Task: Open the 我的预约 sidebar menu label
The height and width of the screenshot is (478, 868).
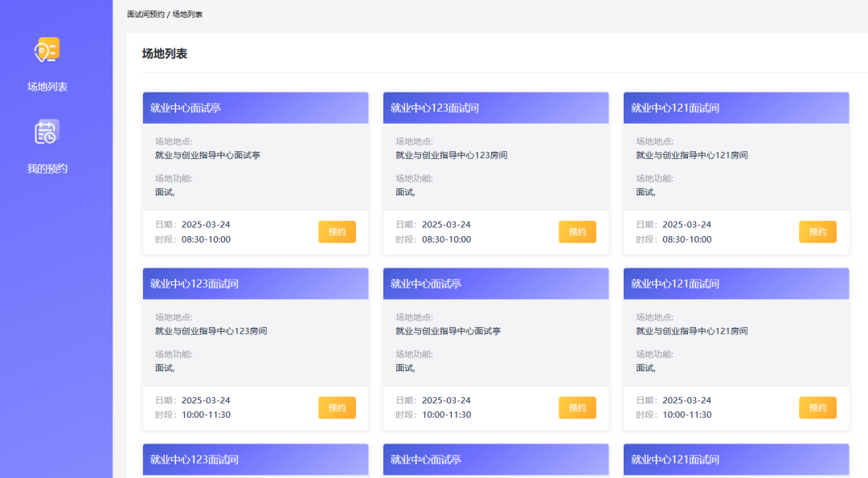Action: click(47, 169)
